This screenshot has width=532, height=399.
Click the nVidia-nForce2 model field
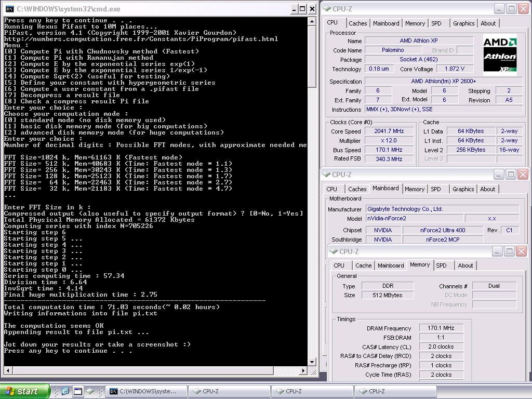tap(414, 218)
